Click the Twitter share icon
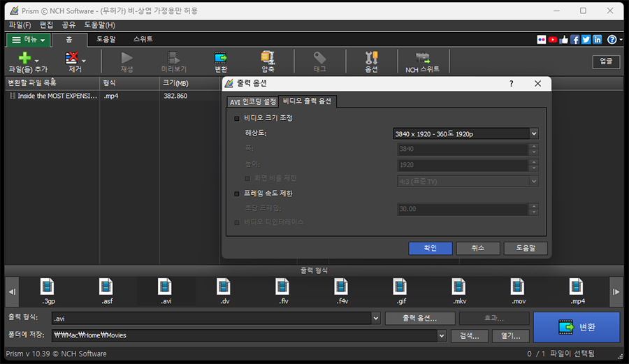The image size is (629, 364). coord(586,39)
